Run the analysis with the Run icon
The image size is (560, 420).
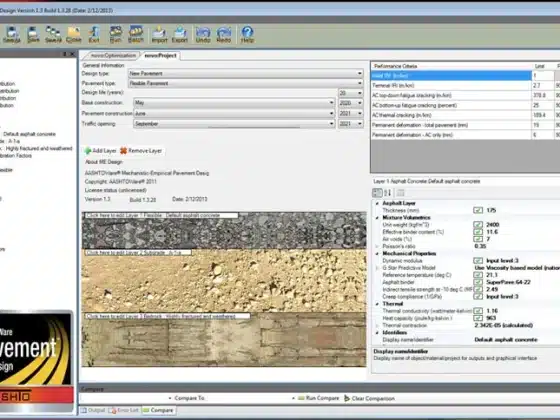coord(115,35)
